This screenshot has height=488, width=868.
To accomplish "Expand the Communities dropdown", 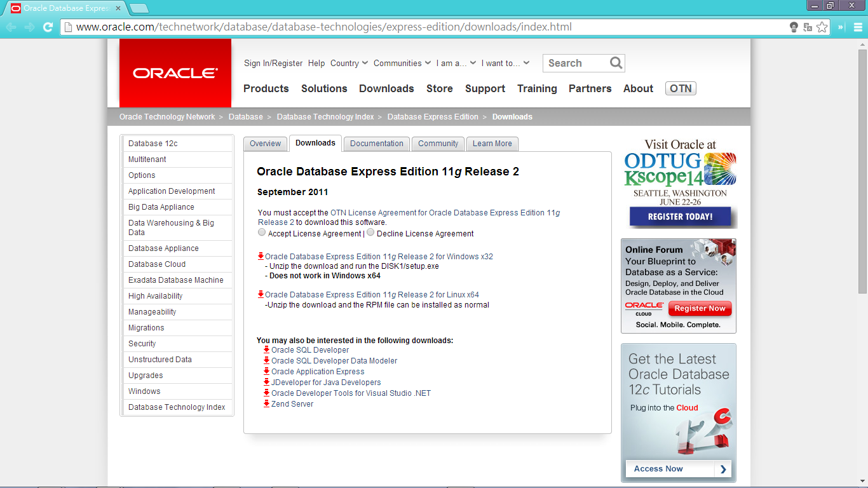I will (x=402, y=63).
